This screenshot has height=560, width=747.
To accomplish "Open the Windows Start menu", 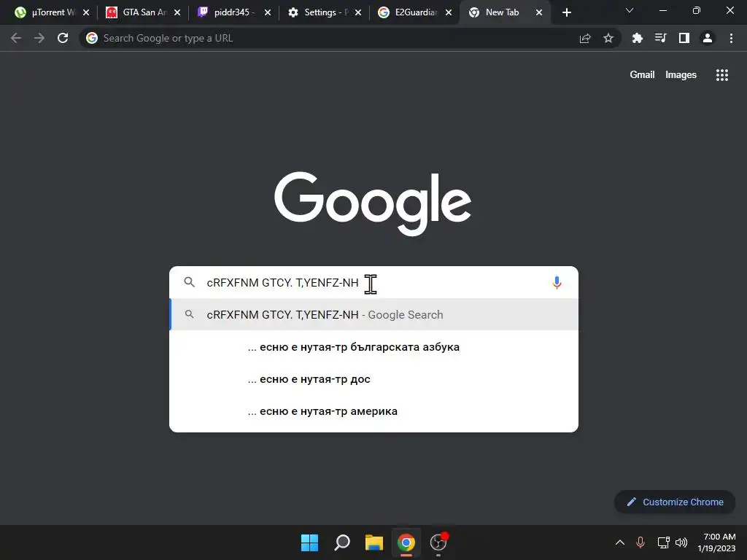I will point(309,542).
